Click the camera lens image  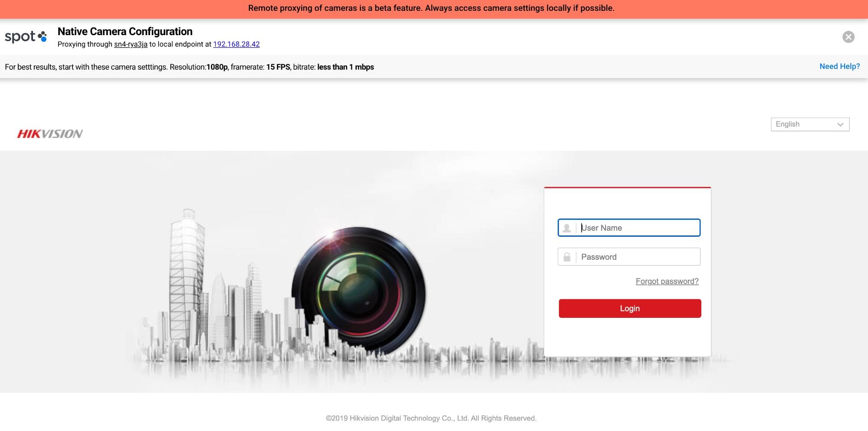pyautogui.click(x=358, y=291)
